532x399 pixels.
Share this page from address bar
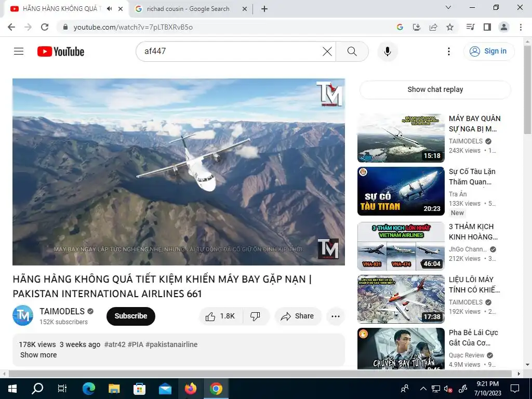tap(433, 27)
